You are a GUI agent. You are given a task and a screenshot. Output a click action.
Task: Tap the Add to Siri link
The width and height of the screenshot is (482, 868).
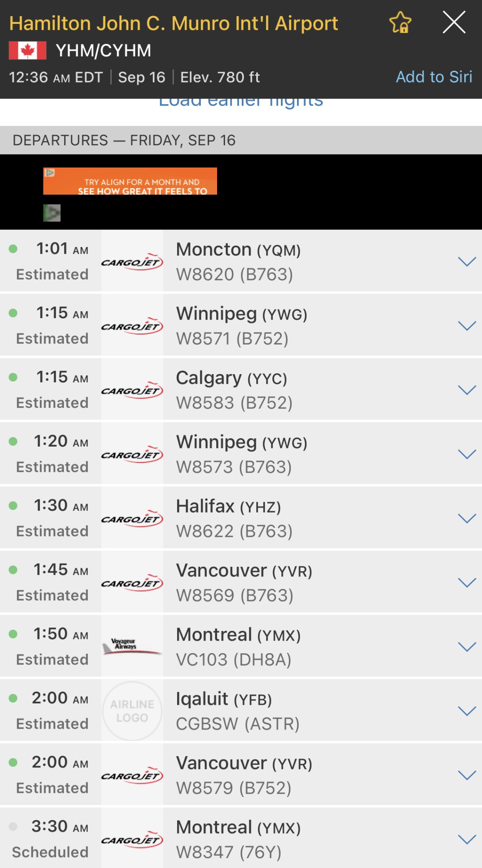[434, 77]
